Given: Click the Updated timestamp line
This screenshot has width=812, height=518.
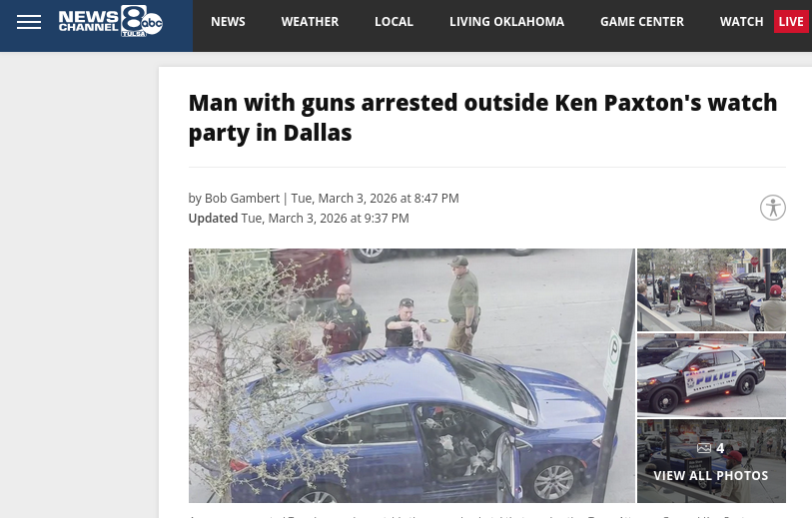Looking at the screenshot, I should (299, 219).
